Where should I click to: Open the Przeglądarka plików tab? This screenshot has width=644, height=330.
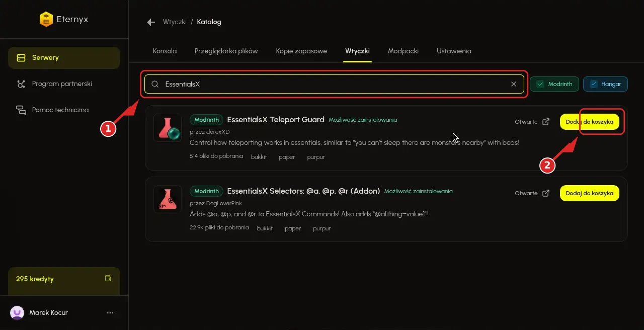[226, 51]
